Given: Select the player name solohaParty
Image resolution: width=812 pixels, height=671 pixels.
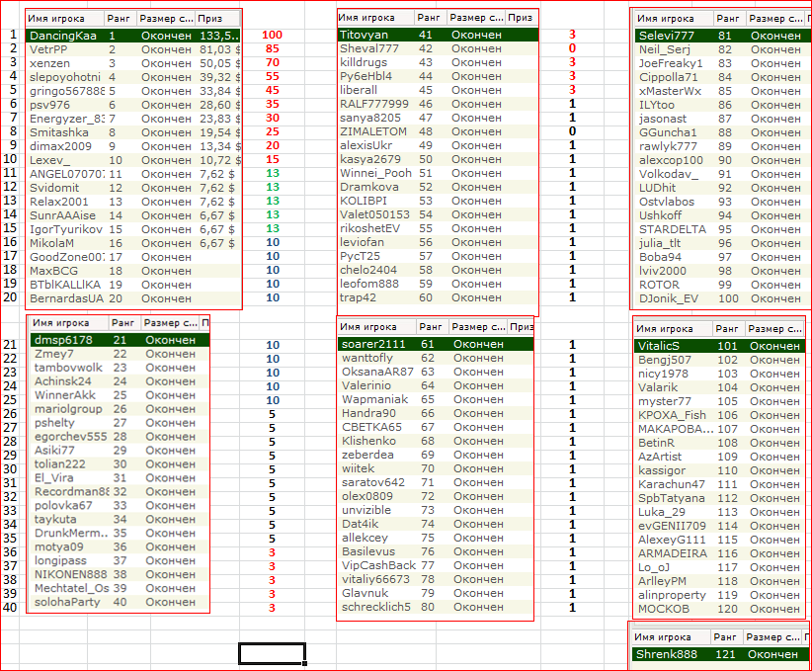Looking at the screenshot, I should [67, 603].
